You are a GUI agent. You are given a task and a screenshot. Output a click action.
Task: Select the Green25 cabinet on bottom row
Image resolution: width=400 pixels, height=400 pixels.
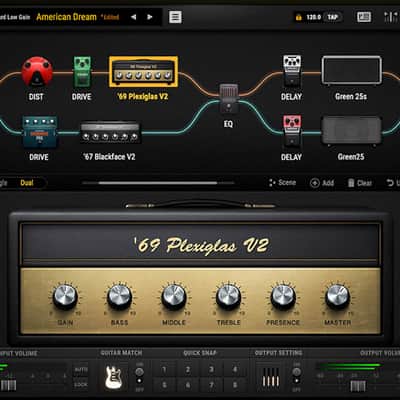tap(351, 131)
